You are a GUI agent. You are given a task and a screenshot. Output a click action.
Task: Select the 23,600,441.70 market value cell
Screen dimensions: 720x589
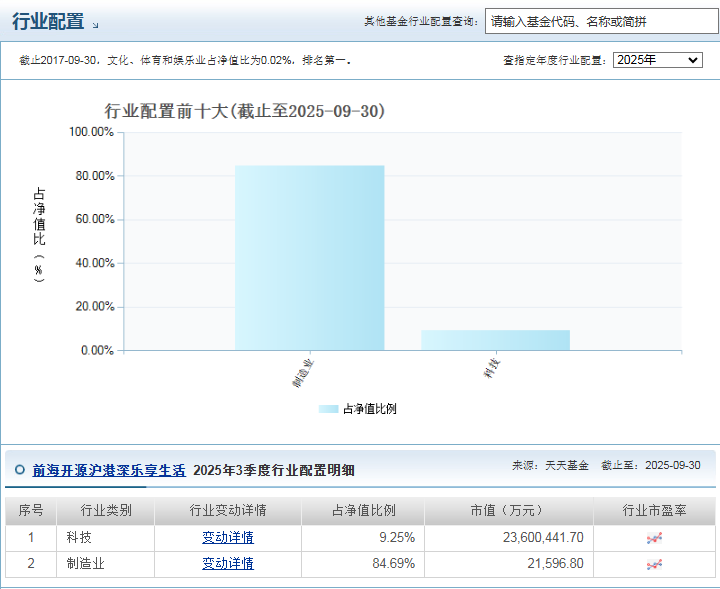pyautogui.click(x=543, y=537)
